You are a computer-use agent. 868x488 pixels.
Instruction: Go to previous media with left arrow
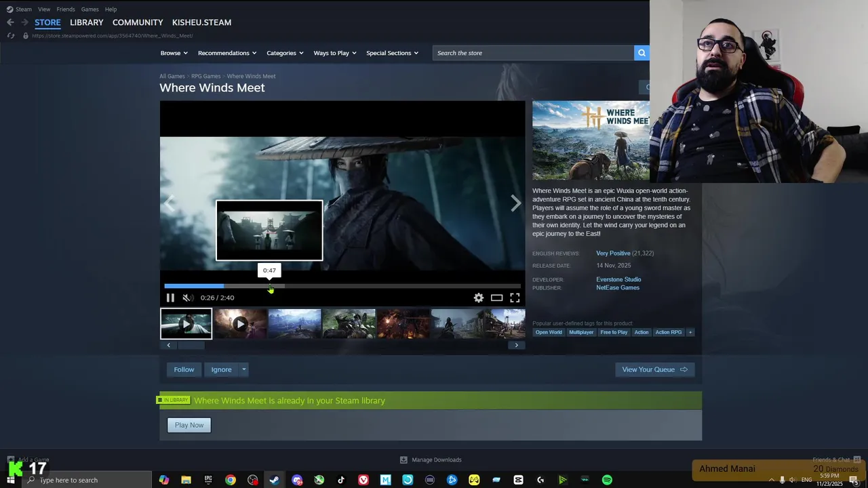point(169,203)
